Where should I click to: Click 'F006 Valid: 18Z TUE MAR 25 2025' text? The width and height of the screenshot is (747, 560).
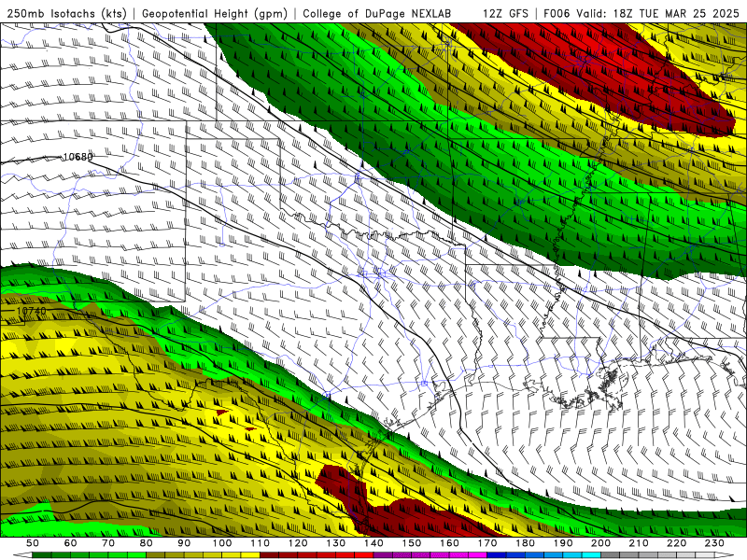pos(641,14)
